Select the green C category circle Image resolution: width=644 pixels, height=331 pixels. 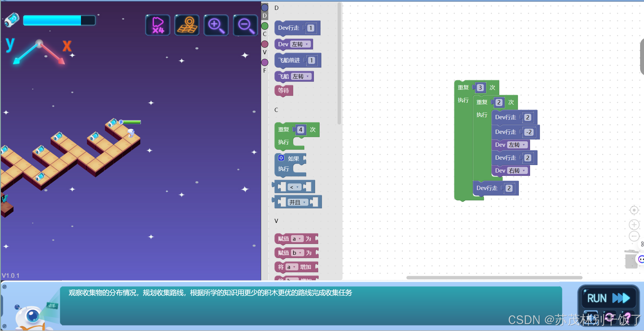point(265,26)
